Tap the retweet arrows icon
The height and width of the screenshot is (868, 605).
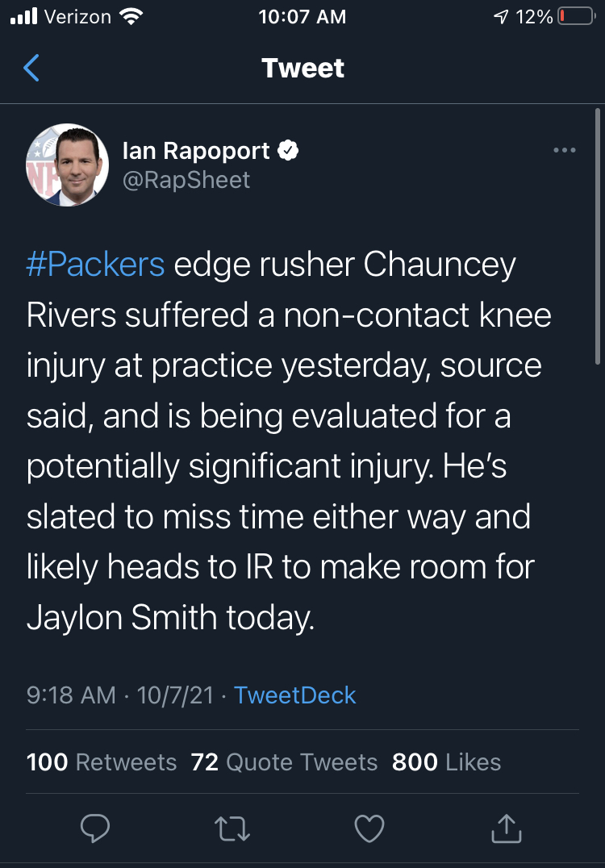(x=232, y=828)
